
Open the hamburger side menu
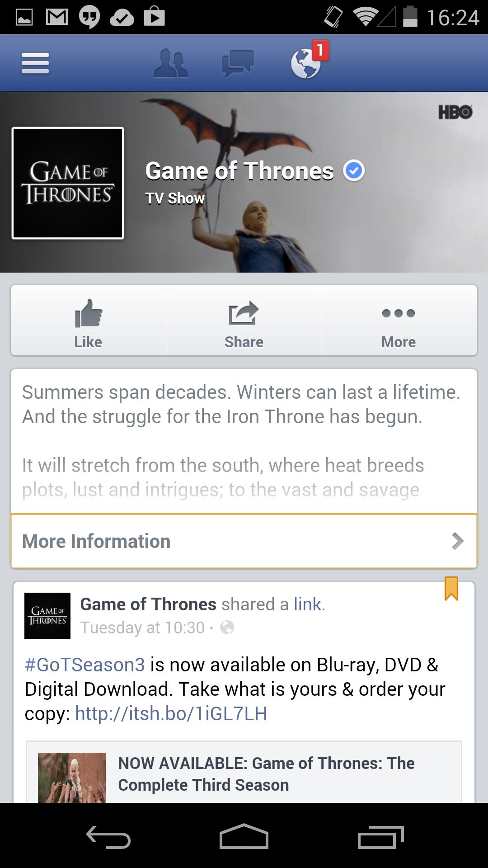click(35, 63)
